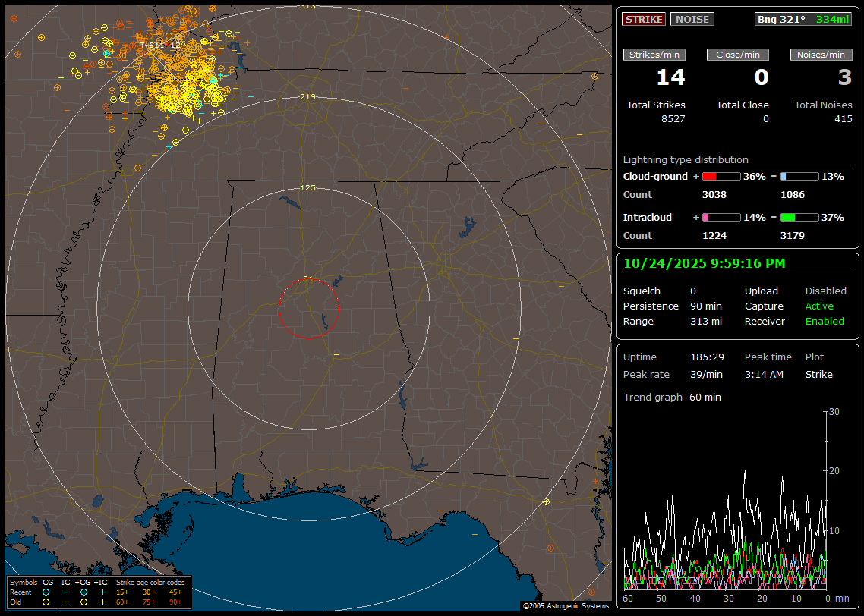Viewport: 864px width, 616px height.
Task: Click the negative intracloud green percentage bar
Action: [799, 218]
